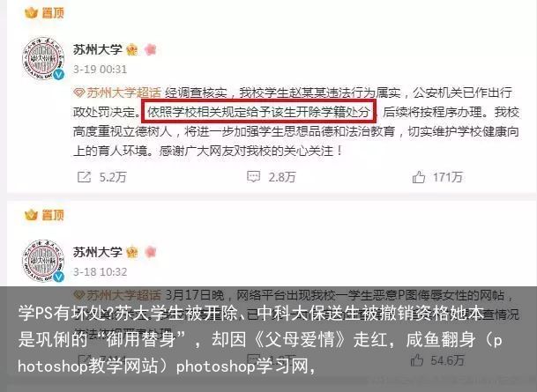Click the pink flower badge in first post
This screenshot has width=537, height=392.
(150, 49)
